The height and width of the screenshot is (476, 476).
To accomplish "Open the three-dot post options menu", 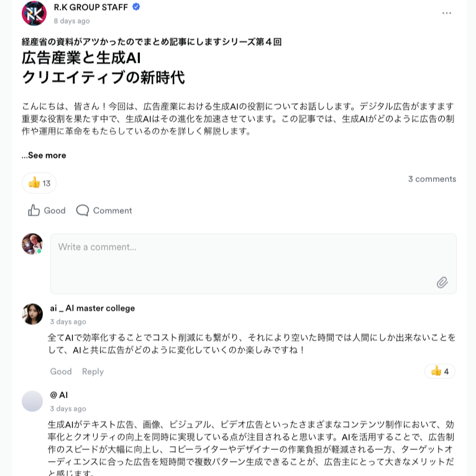I will (x=447, y=13).
